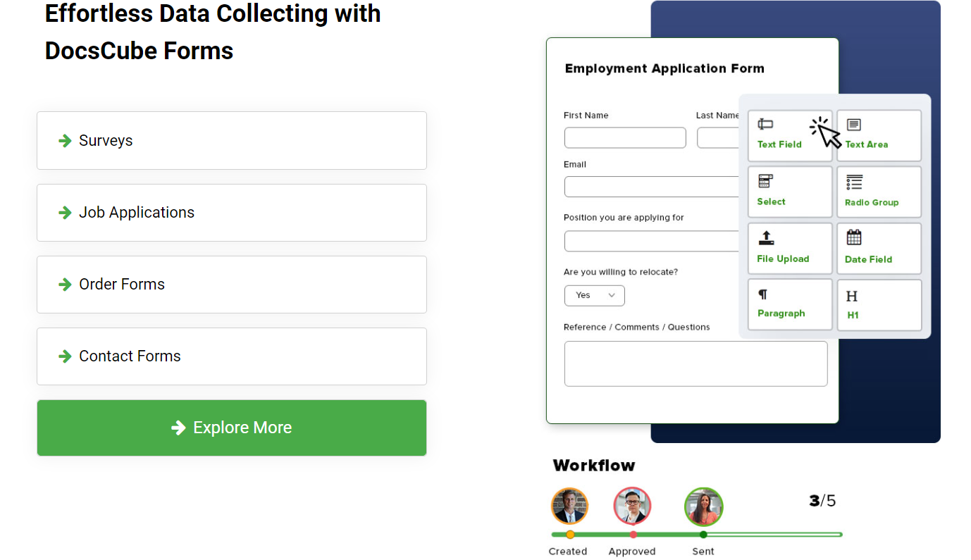The width and height of the screenshot is (971, 560).
Task: Open the relocate Yes dropdown
Action: click(594, 295)
